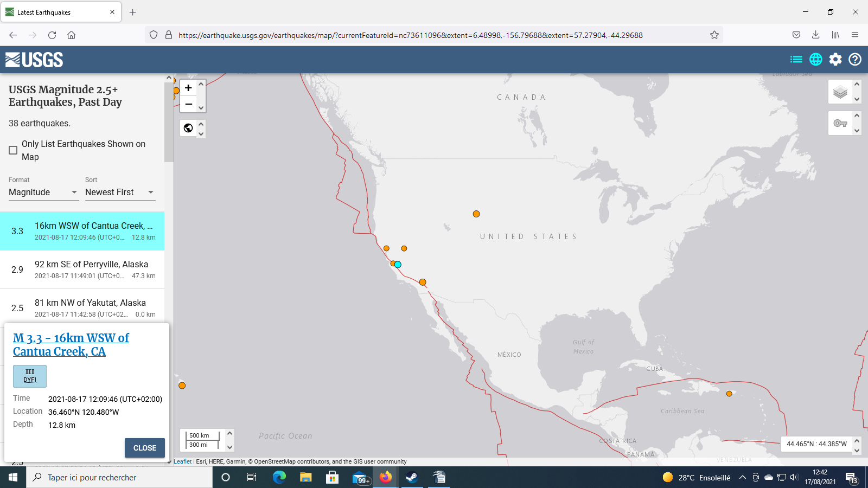Zoom in on the map with plus button
This screenshot has width=868, height=488.
(x=188, y=88)
